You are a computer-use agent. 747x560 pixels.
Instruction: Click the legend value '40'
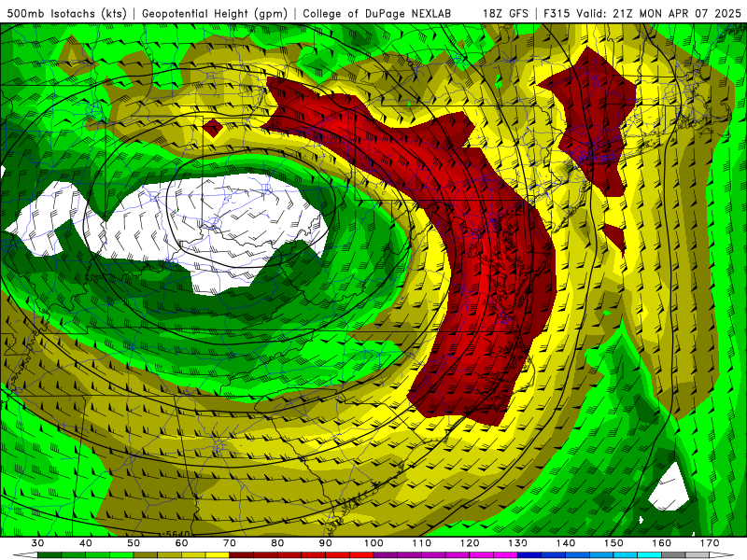point(86,543)
